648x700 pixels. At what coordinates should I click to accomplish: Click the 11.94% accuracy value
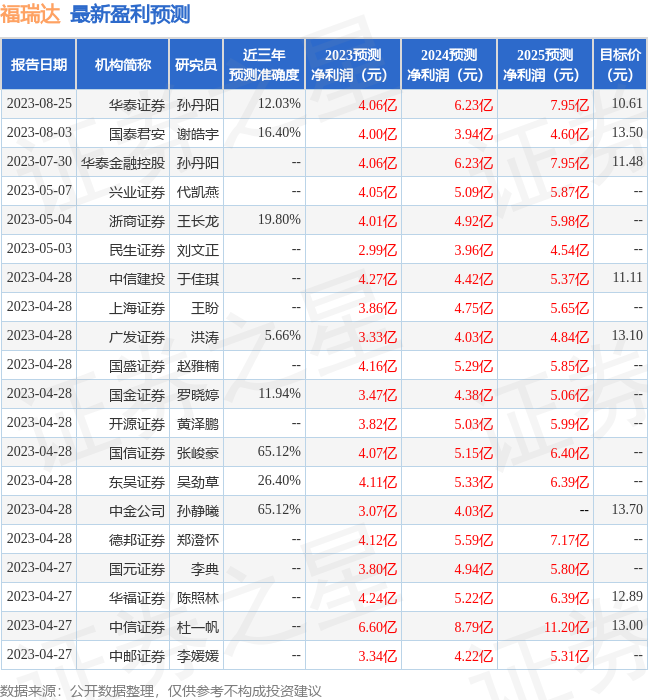click(279, 394)
